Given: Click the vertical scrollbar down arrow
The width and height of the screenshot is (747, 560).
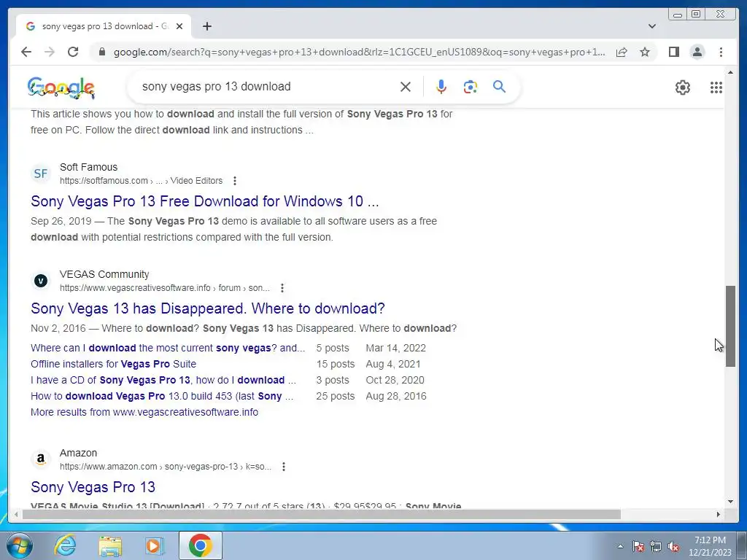Looking at the screenshot, I should (x=730, y=501).
